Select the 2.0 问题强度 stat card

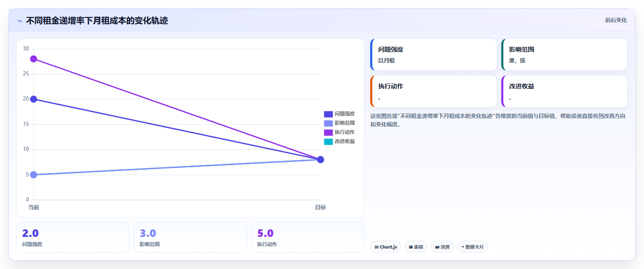coord(73,237)
